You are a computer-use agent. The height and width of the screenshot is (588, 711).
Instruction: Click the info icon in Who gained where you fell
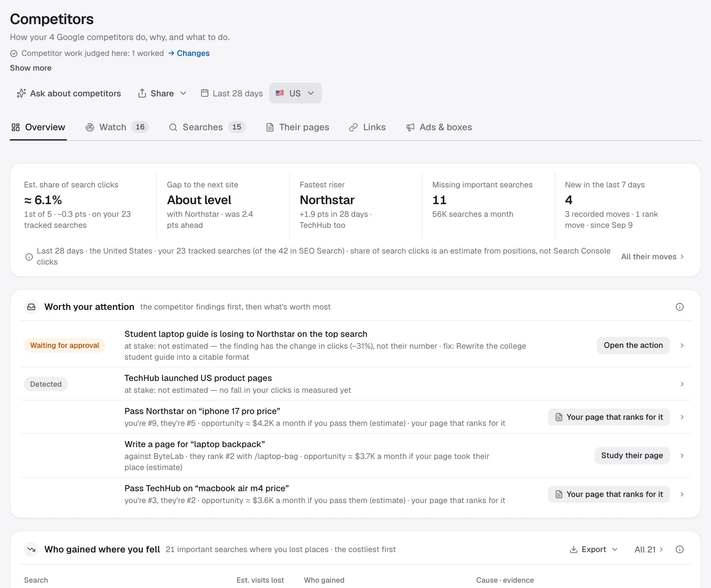(x=680, y=550)
